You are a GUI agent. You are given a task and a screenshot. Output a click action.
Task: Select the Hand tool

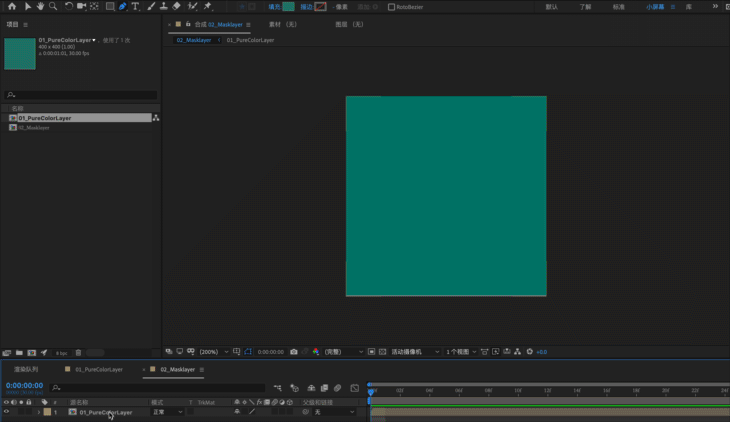click(41, 7)
